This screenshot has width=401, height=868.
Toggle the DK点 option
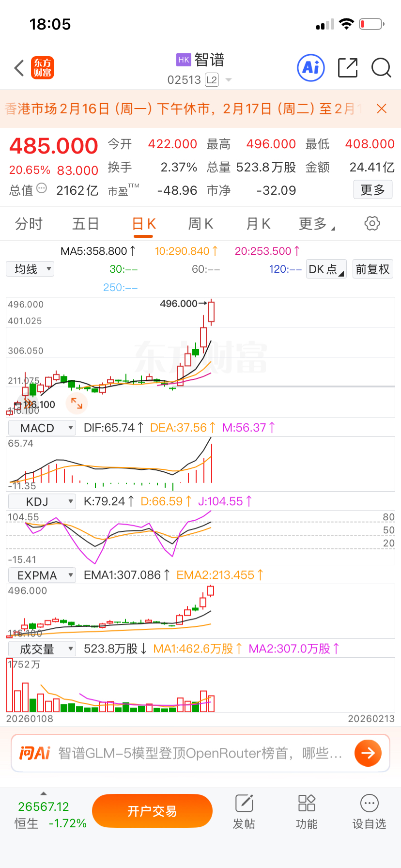coord(326,269)
